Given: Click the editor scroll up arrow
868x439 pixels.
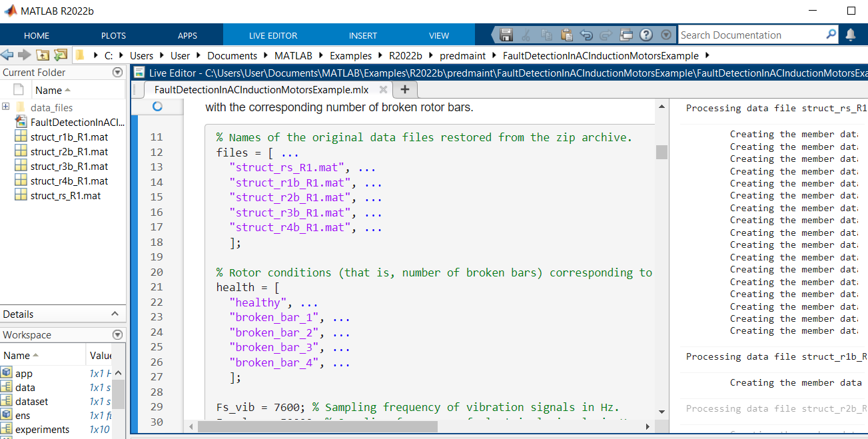Looking at the screenshot, I should (x=661, y=107).
